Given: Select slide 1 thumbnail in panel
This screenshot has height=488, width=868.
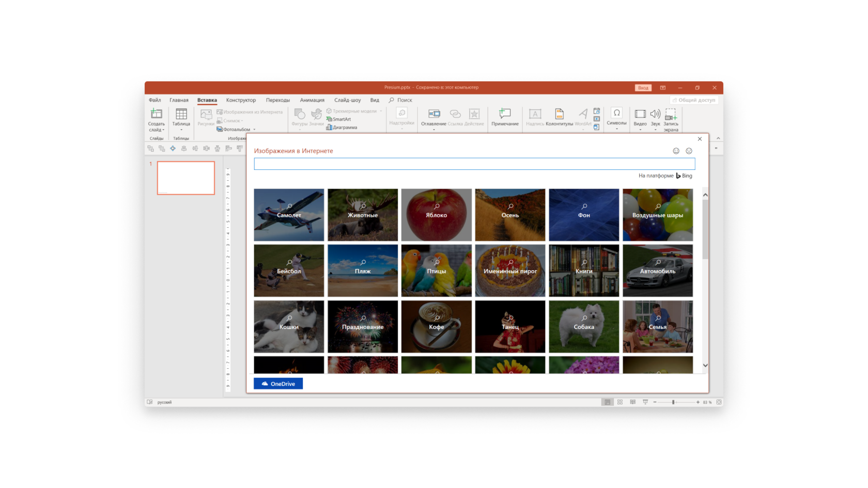Looking at the screenshot, I should point(185,178).
